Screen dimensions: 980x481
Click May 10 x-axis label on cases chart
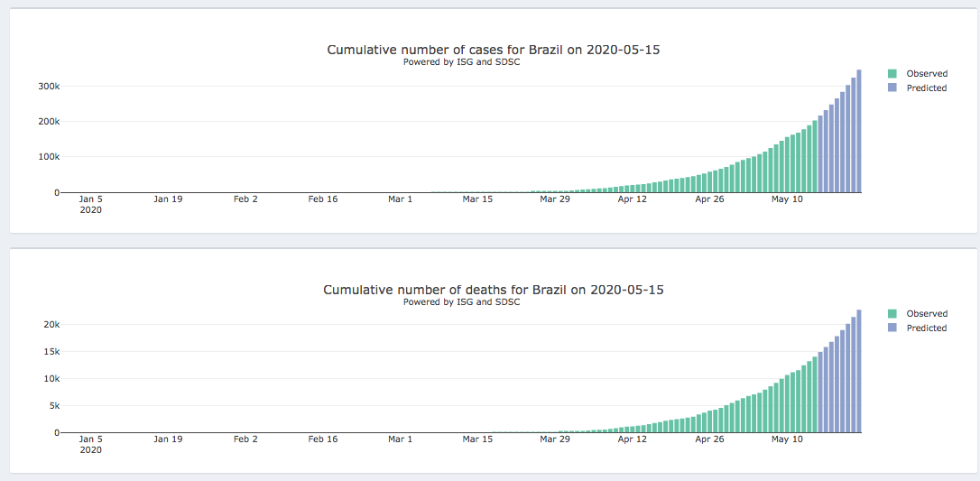pyautogui.click(x=787, y=199)
